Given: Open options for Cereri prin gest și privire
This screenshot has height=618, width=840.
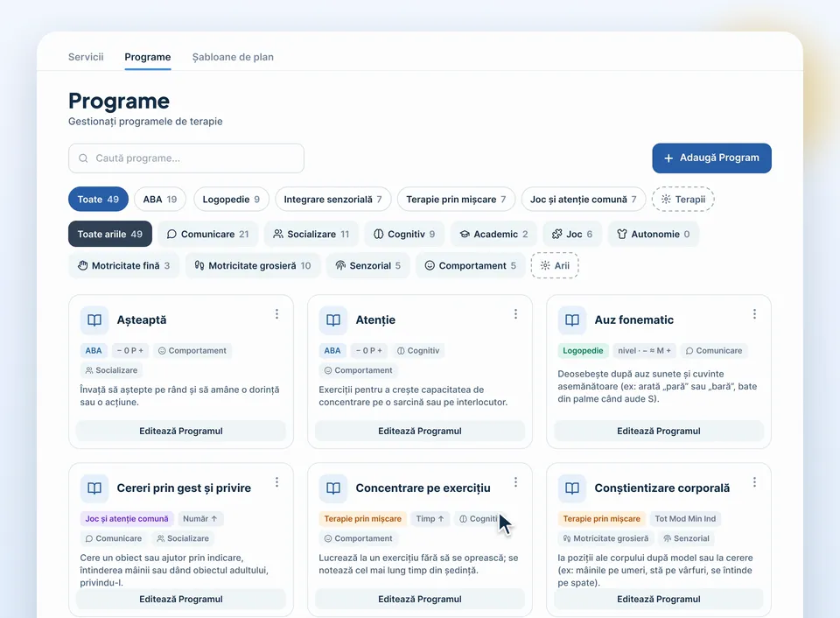Looking at the screenshot, I should pyautogui.click(x=277, y=482).
